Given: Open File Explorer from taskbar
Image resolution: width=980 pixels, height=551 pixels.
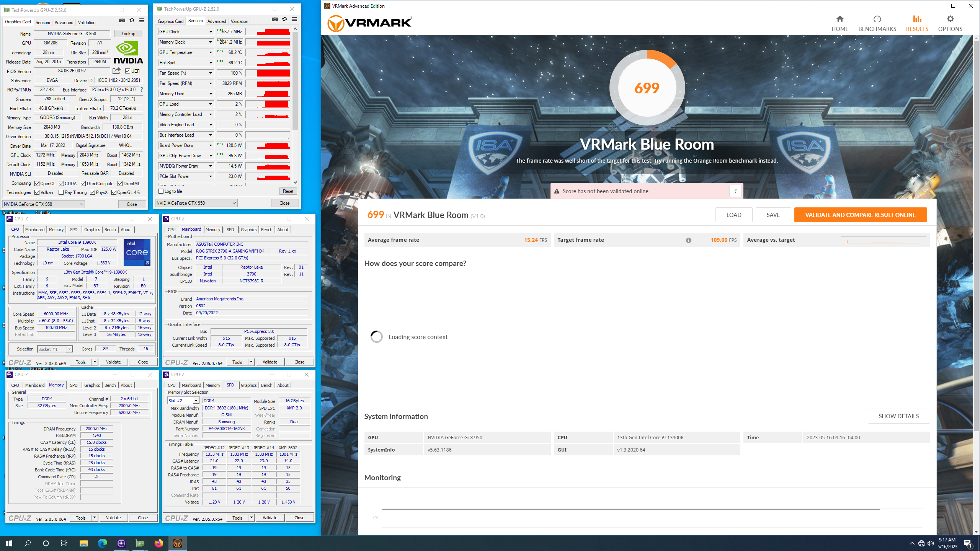Looking at the screenshot, I should coord(83,543).
